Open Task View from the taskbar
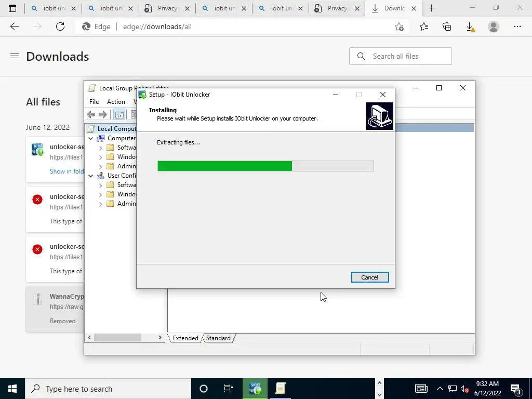The image size is (532, 399). 229,389
